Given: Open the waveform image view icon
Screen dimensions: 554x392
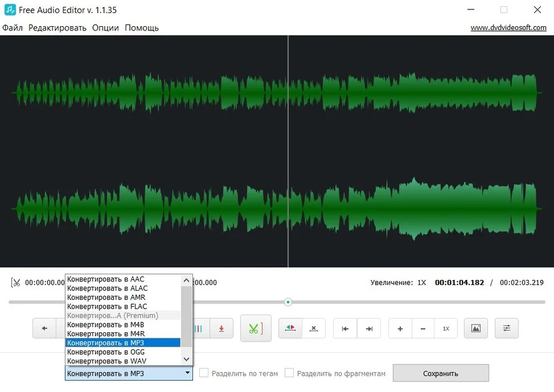Looking at the screenshot, I should tap(476, 328).
